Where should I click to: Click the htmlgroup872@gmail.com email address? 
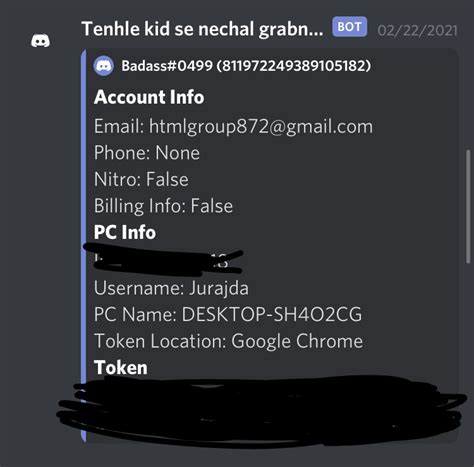(x=261, y=127)
